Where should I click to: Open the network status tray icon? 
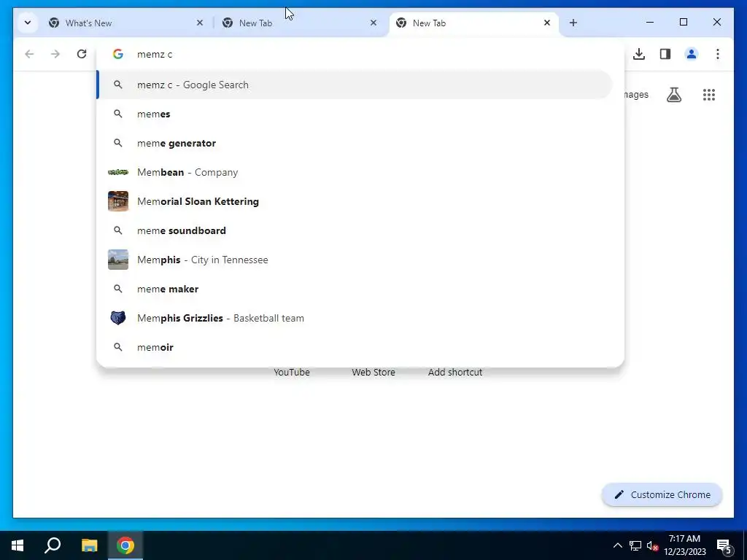pos(635,545)
